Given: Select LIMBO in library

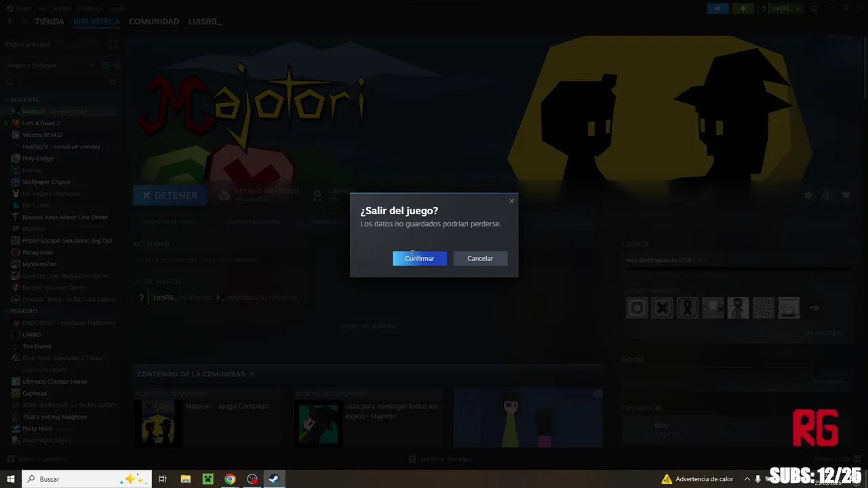Looking at the screenshot, I should [x=31, y=335].
